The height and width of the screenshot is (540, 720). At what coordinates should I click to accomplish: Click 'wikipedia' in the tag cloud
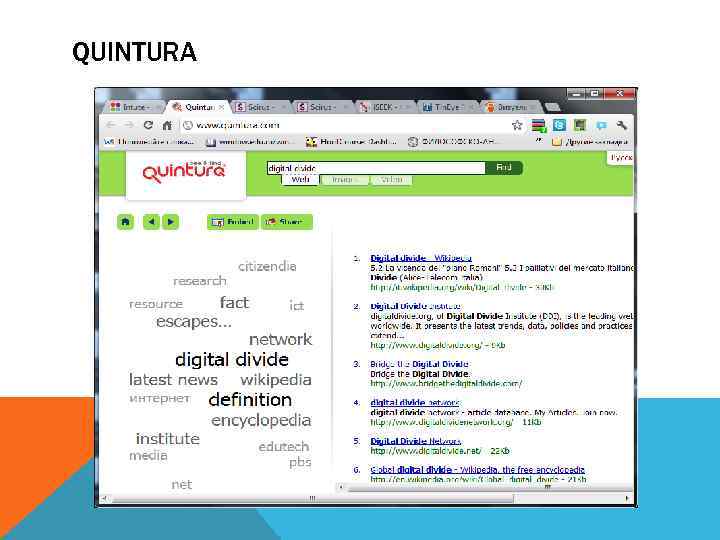point(276,380)
